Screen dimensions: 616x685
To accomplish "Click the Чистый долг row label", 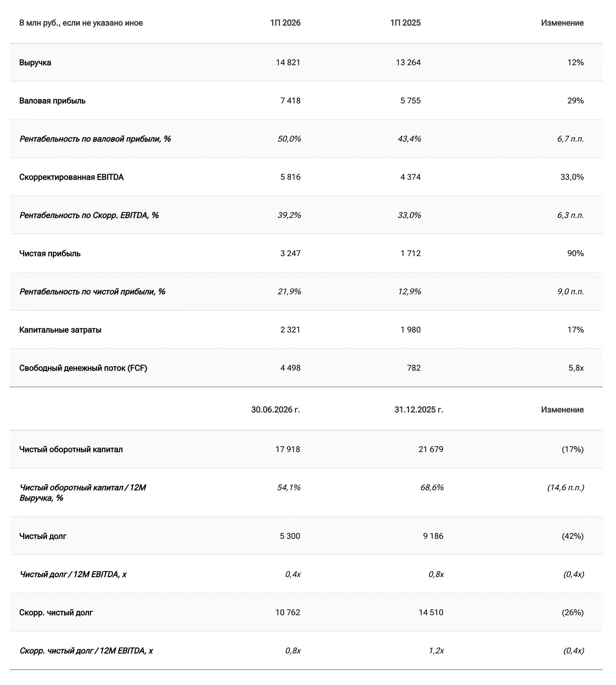I will click(43, 536).
